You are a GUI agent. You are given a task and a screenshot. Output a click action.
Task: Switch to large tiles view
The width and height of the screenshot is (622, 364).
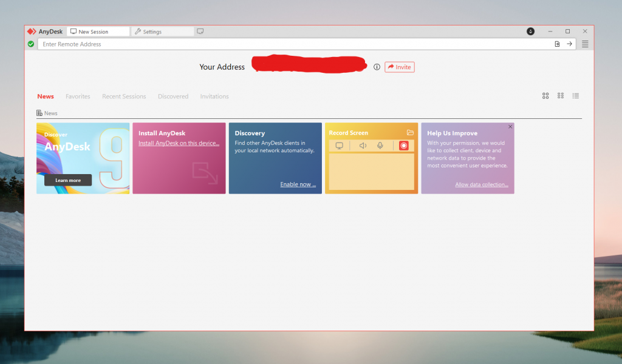coord(545,96)
